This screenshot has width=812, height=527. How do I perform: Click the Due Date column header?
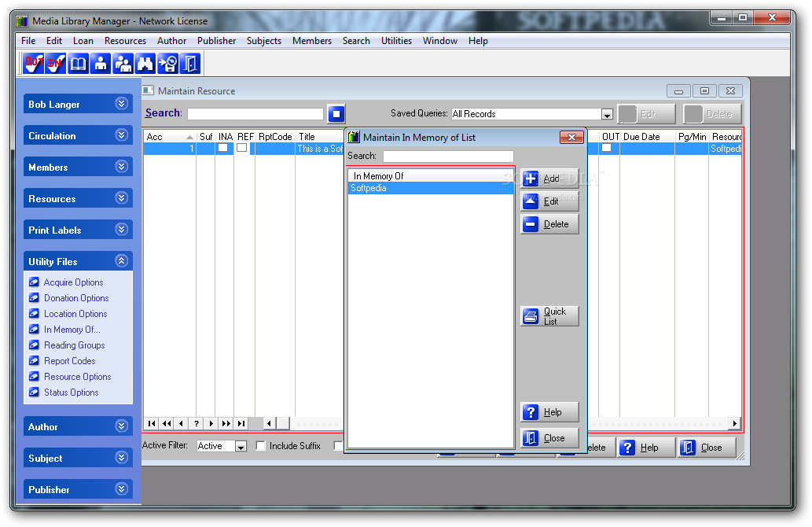tap(647, 136)
